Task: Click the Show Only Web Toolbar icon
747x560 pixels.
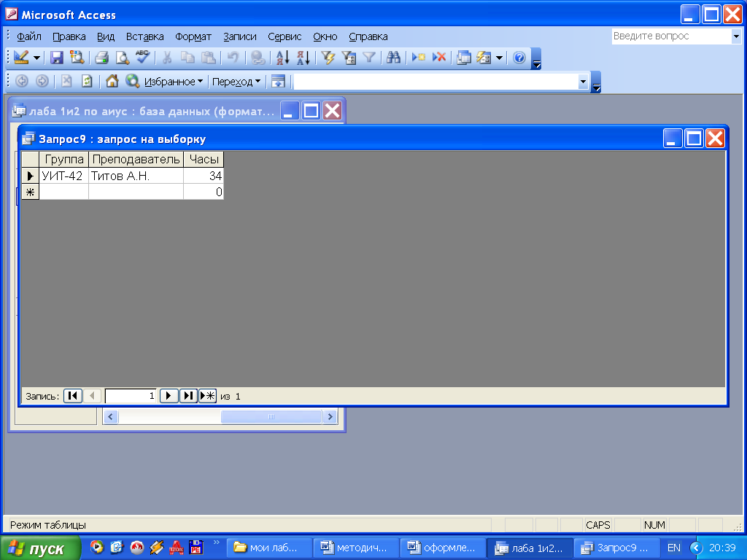Action: [278, 82]
